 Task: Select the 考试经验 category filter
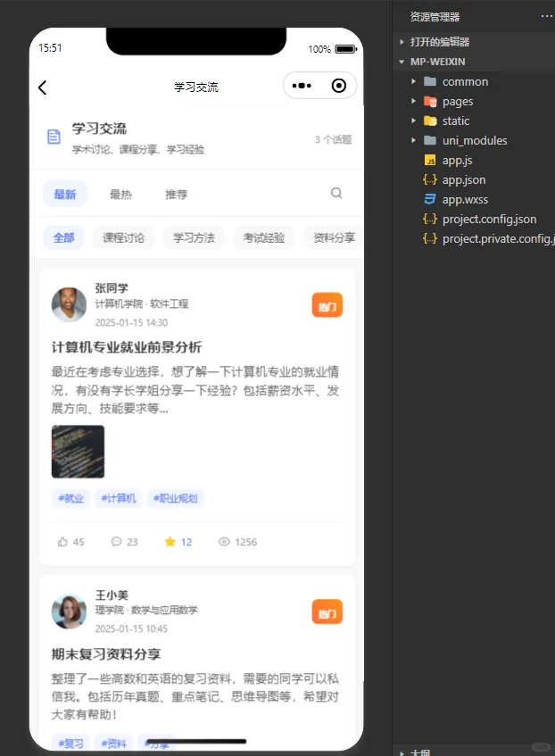[x=264, y=237]
